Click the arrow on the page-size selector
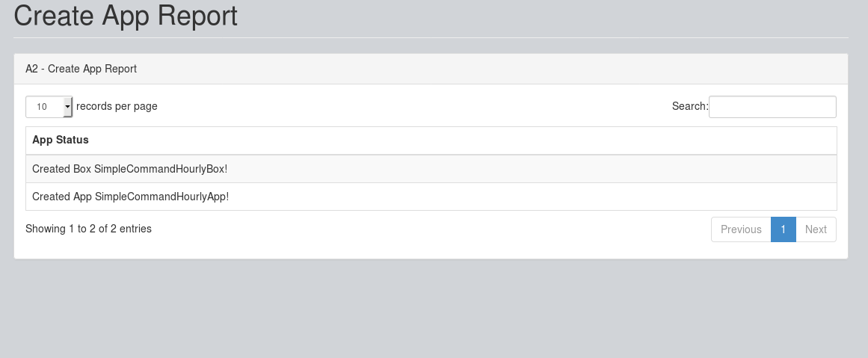Image resolution: width=868 pixels, height=358 pixels. [x=68, y=107]
